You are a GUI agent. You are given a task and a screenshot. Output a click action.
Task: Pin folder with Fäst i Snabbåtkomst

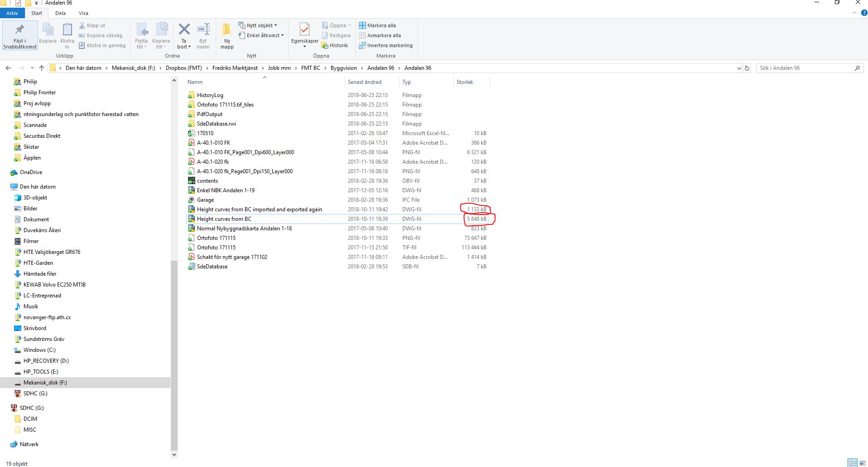pyautogui.click(x=19, y=36)
